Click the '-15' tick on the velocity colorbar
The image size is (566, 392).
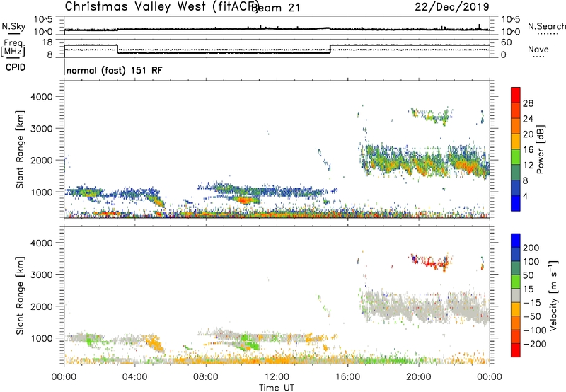point(532,302)
